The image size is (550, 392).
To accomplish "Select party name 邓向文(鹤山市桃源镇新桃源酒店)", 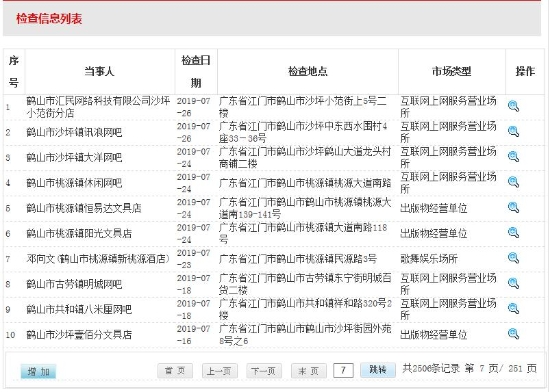I will click(99, 259).
